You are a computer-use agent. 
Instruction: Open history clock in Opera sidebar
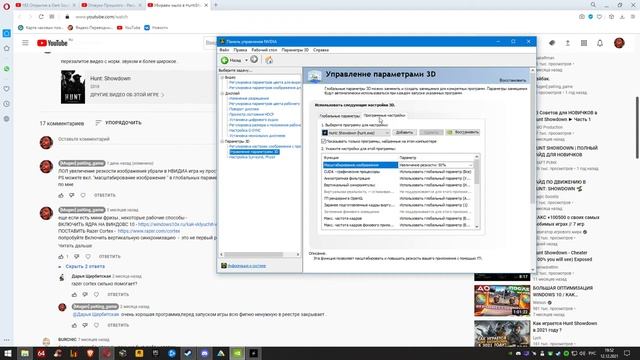coord(7,104)
